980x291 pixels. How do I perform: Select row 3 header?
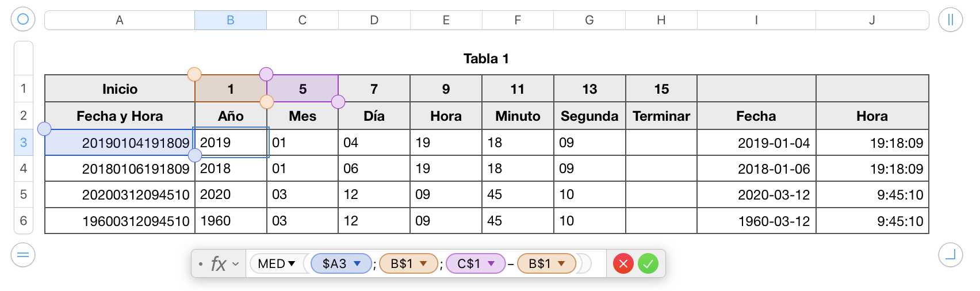point(24,142)
